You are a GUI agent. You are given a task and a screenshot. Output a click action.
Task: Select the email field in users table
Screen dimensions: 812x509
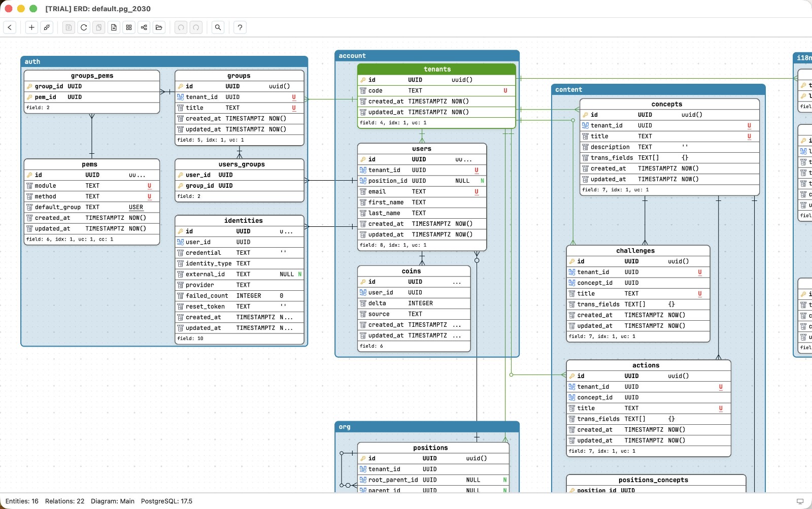tap(377, 192)
